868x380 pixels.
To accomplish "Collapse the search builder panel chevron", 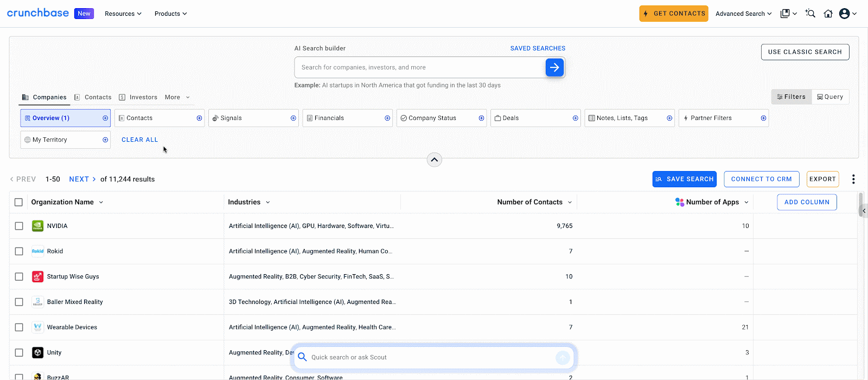I will coord(435,160).
